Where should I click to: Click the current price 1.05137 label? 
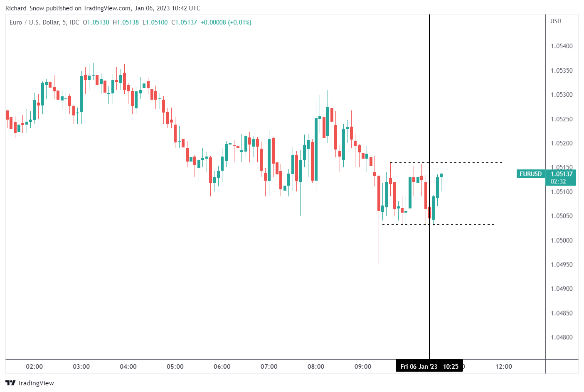click(562, 174)
